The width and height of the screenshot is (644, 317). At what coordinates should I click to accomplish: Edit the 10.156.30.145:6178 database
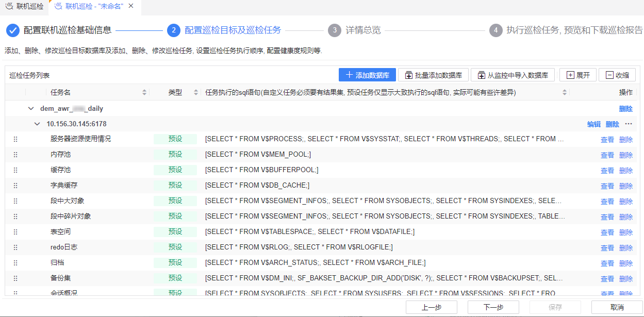[x=593, y=124]
